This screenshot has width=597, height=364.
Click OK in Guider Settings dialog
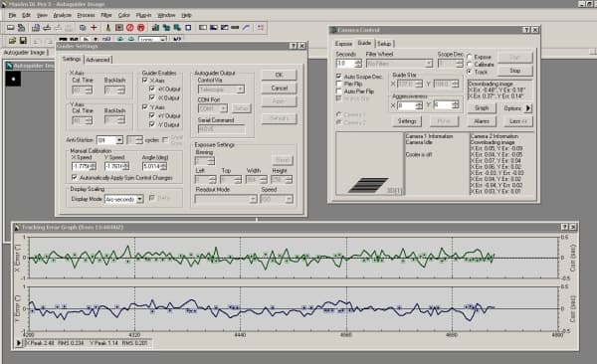(279, 75)
